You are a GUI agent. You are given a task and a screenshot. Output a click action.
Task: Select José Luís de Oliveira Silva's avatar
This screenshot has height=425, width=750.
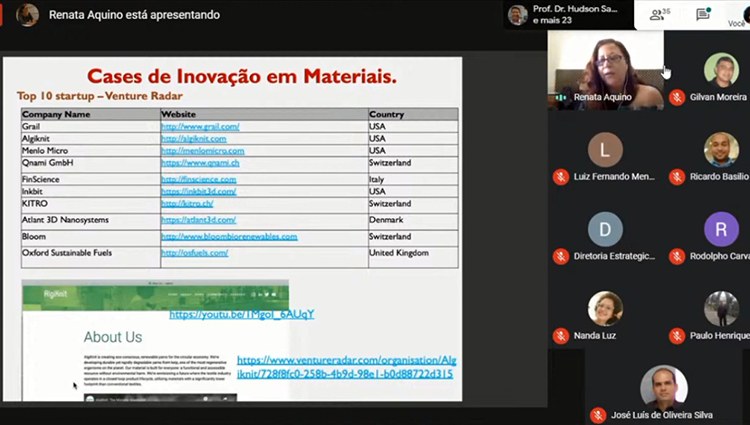pyautogui.click(x=664, y=388)
